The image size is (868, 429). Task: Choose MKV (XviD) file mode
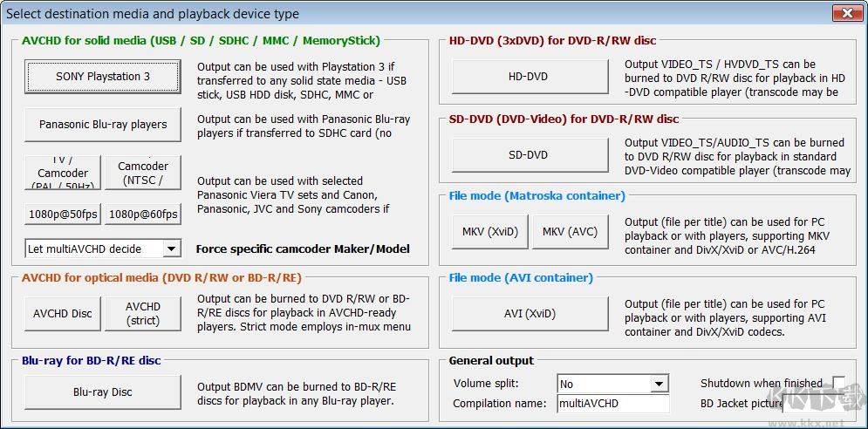(490, 232)
